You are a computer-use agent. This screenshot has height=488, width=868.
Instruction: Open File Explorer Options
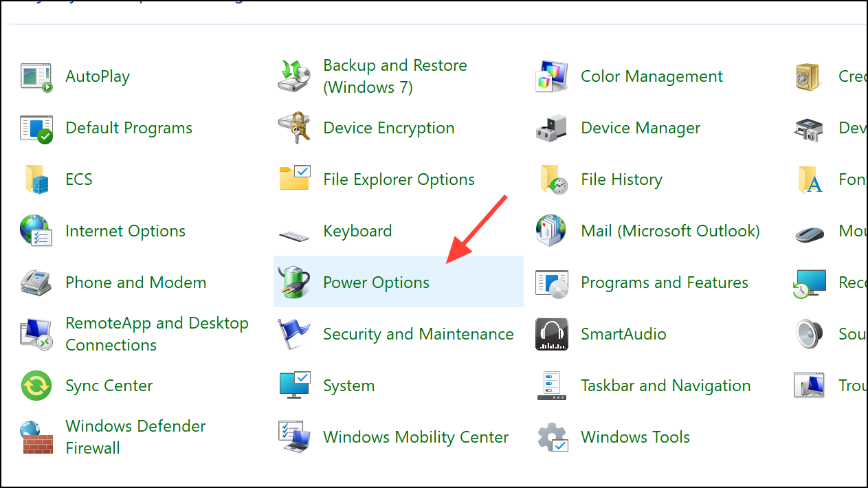tap(399, 179)
